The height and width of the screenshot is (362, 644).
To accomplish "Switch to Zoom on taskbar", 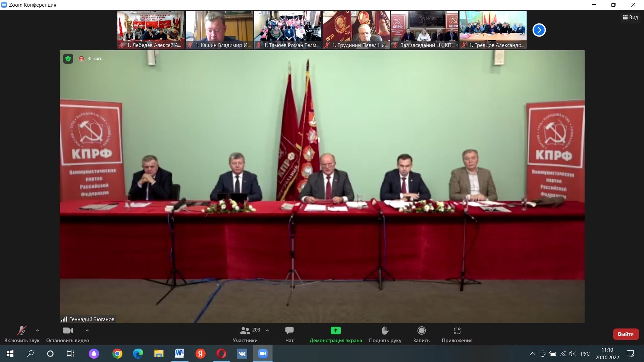I will (x=263, y=354).
